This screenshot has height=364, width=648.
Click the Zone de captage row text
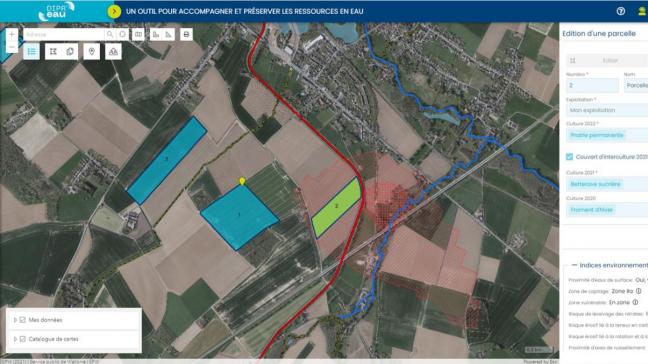click(x=600, y=291)
